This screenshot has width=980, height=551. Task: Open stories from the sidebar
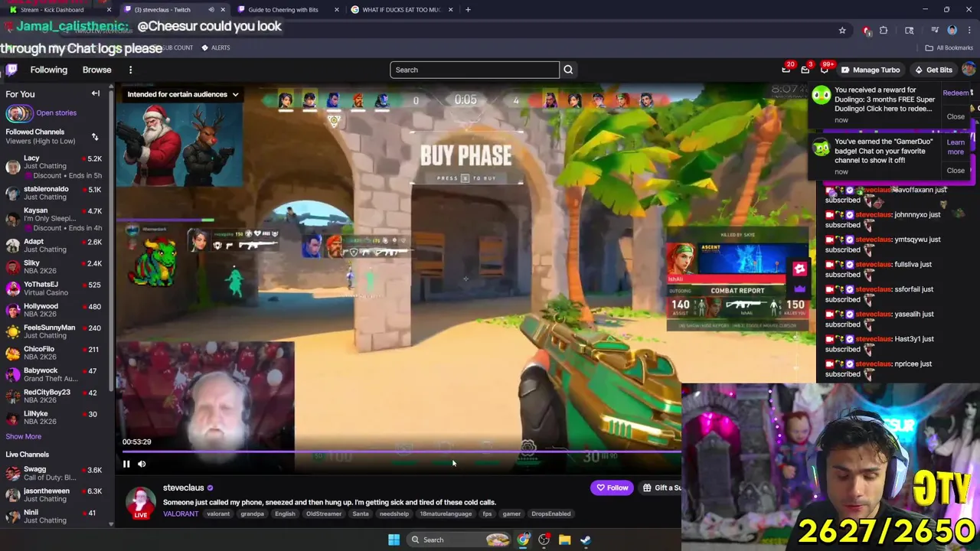click(56, 112)
